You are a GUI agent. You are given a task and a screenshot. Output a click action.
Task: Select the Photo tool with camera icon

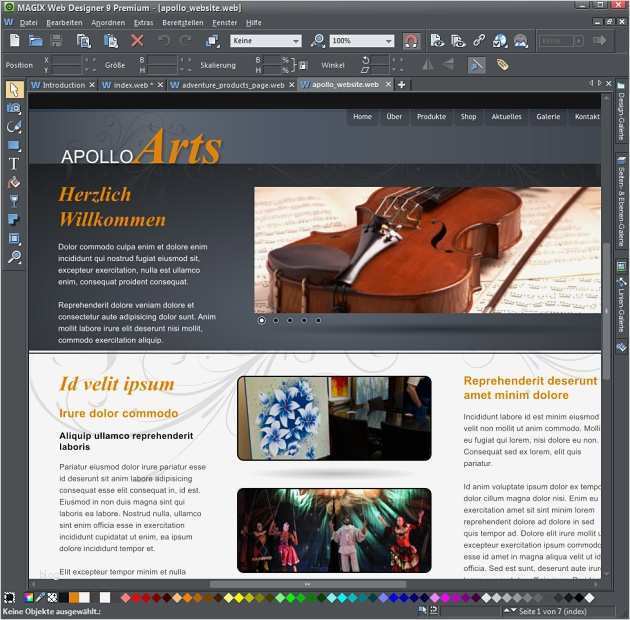coord(14,108)
